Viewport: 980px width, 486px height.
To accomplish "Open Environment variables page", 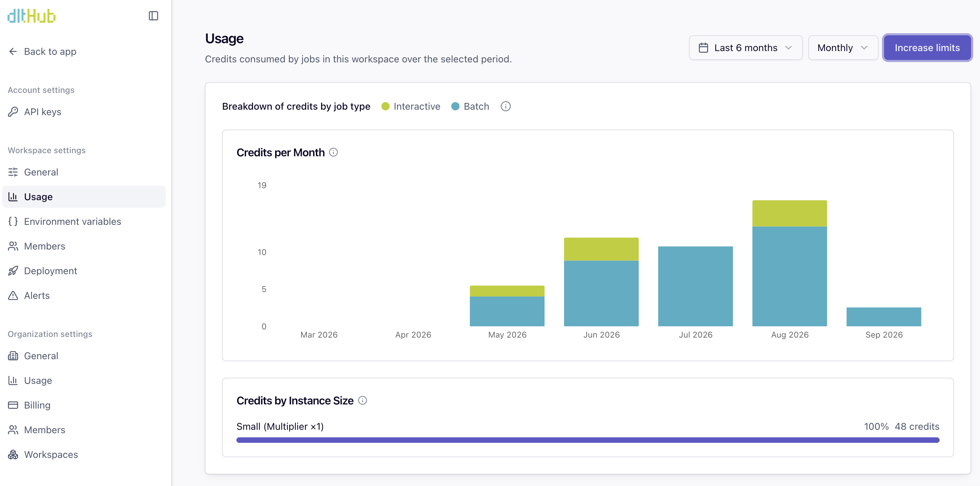I will [84, 221].
